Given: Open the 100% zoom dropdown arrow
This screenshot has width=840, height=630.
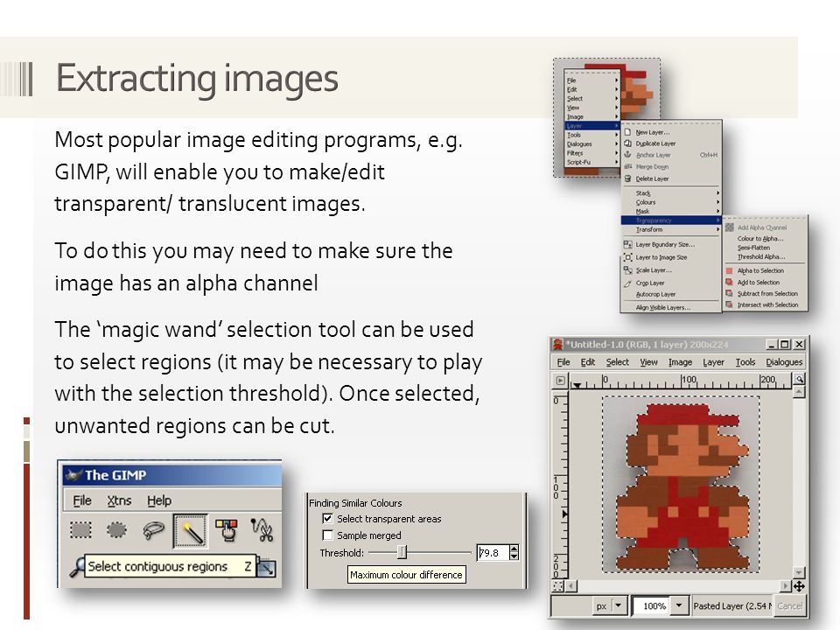Looking at the screenshot, I should [x=679, y=605].
